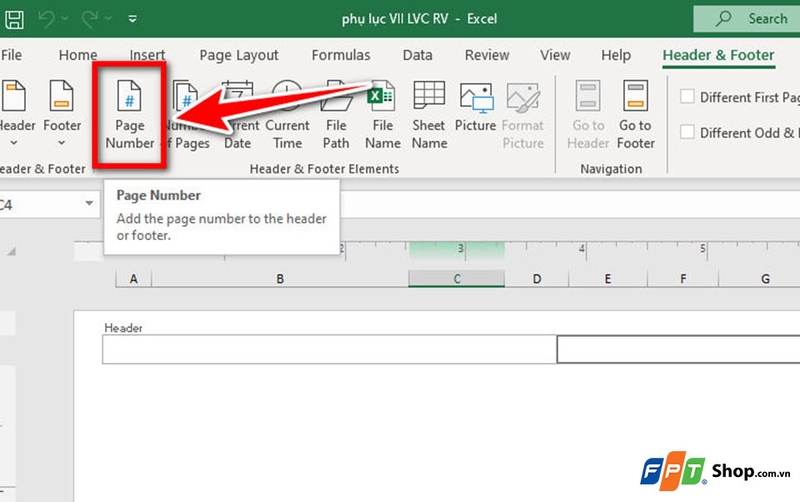Image resolution: width=800 pixels, height=502 pixels.
Task: Click the Format Picture button
Action: (x=523, y=115)
